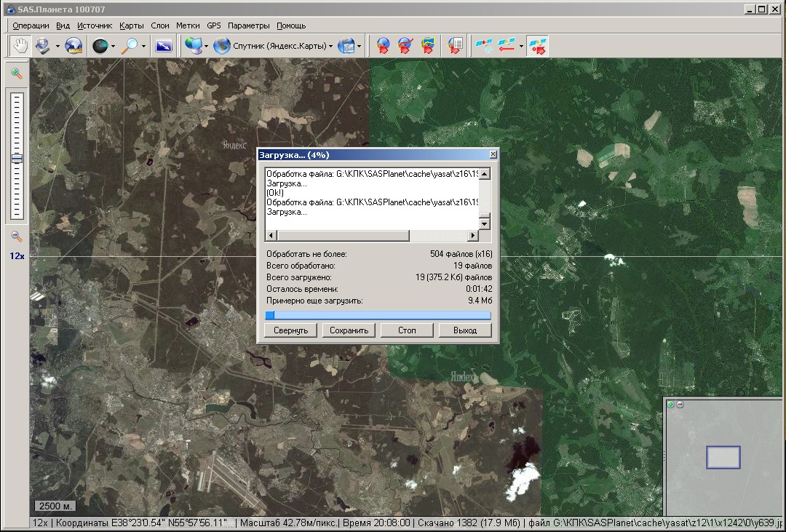Click the polygon placemark icon
The height and width of the screenshot is (532, 786).
[x=427, y=46]
